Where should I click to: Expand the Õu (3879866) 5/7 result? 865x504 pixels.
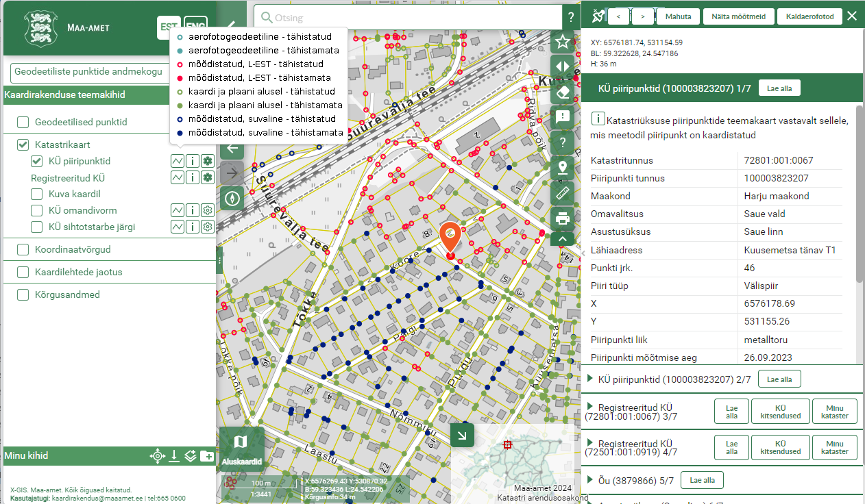pyautogui.click(x=591, y=479)
